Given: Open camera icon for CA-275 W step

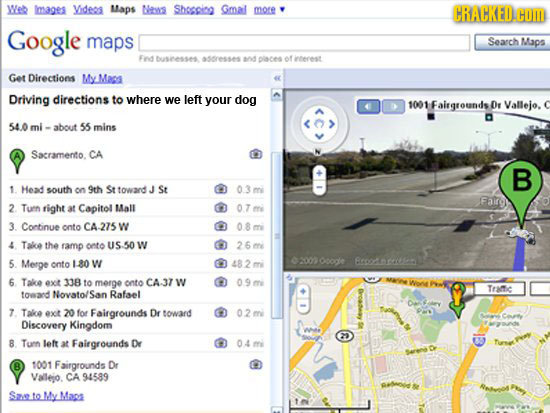Looking at the screenshot, I should [x=221, y=226].
